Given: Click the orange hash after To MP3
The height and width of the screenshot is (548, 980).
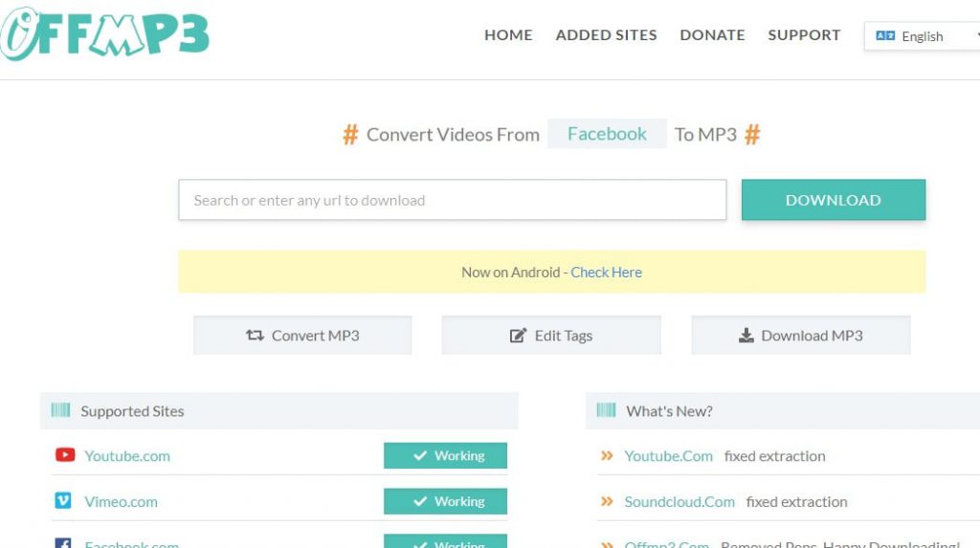Looking at the screenshot, I should [x=752, y=134].
